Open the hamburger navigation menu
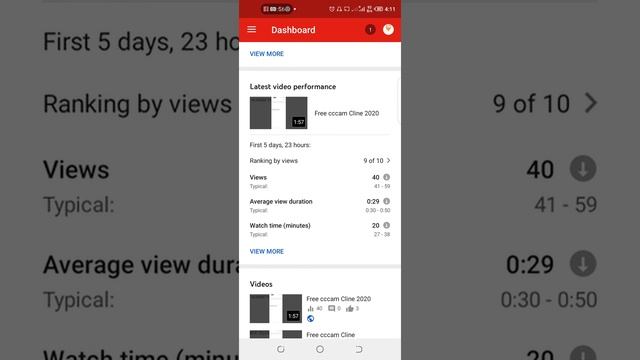The image size is (640, 360). pos(251,29)
